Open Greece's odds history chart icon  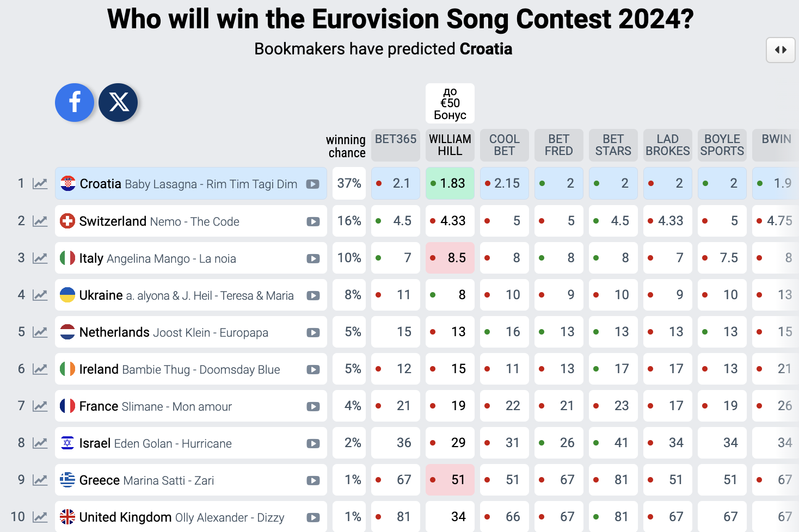[40, 480]
